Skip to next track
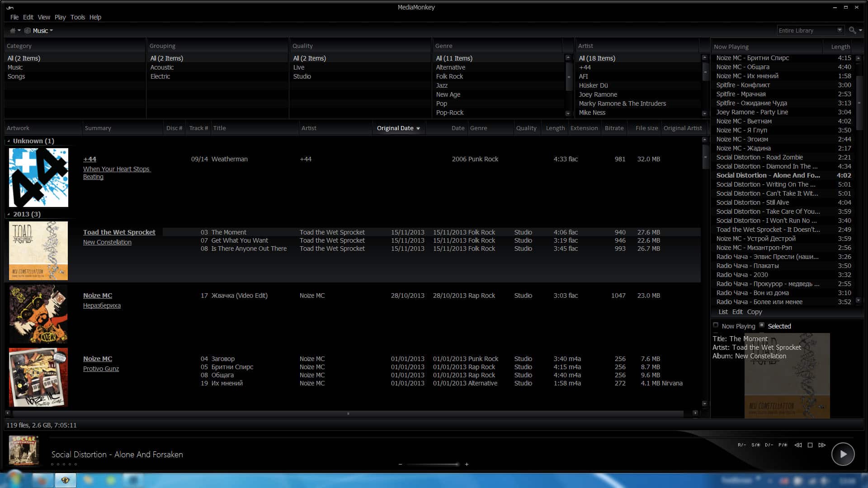This screenshot has width=868, height=488. pyautogui.click(x=822, y=445)
